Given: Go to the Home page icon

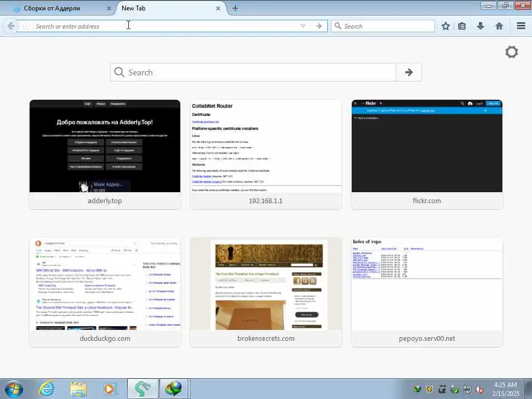Looking at the screenshot, I should tap(499, 26).
